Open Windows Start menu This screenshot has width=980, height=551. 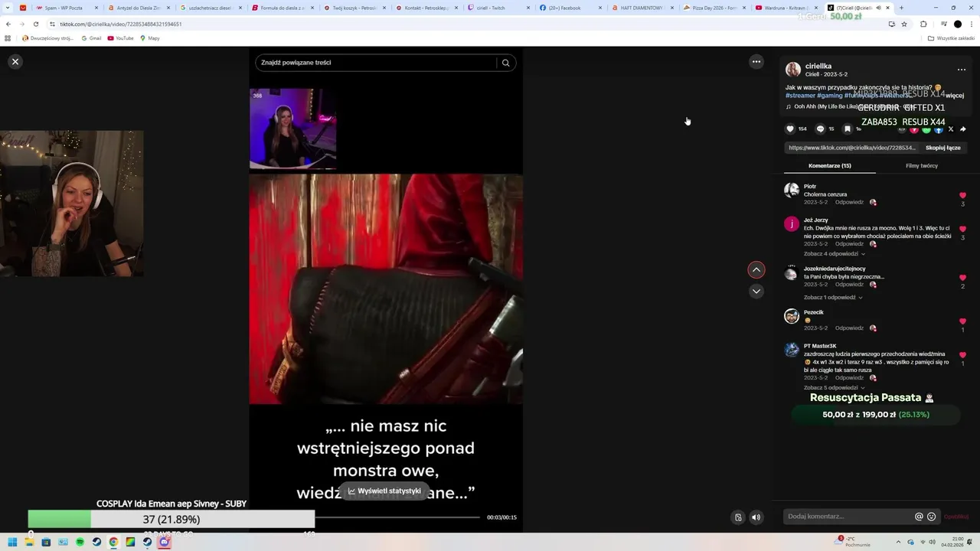[x=12, y=542]
